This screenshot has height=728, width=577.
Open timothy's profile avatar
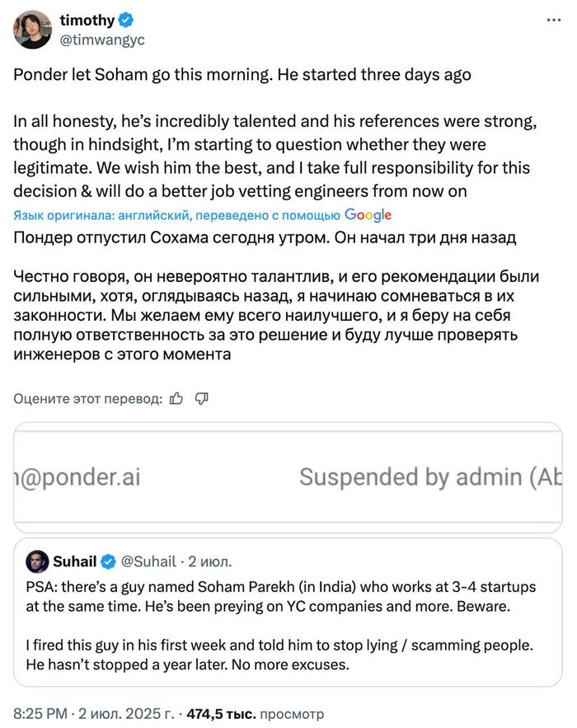point(33,30)
